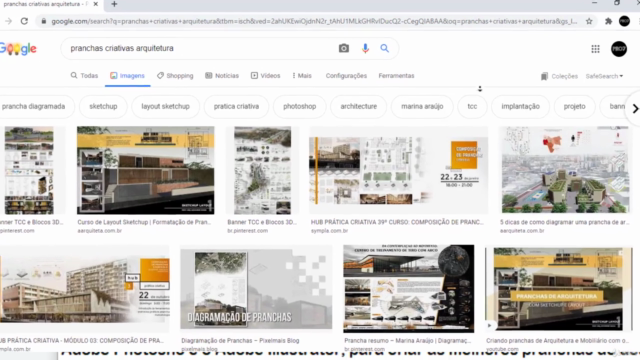
Task: Click the tcc filter chip
Action: click(472, 107)
